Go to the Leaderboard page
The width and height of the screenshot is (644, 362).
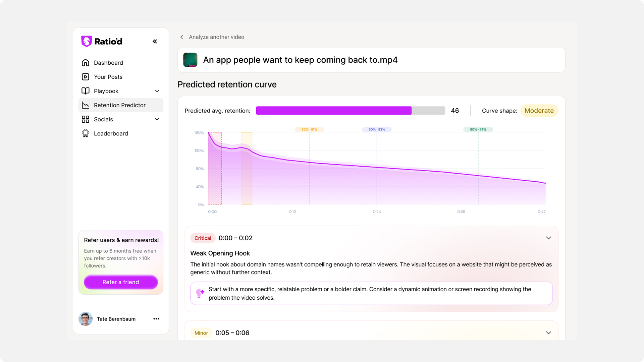coord(111,133)
